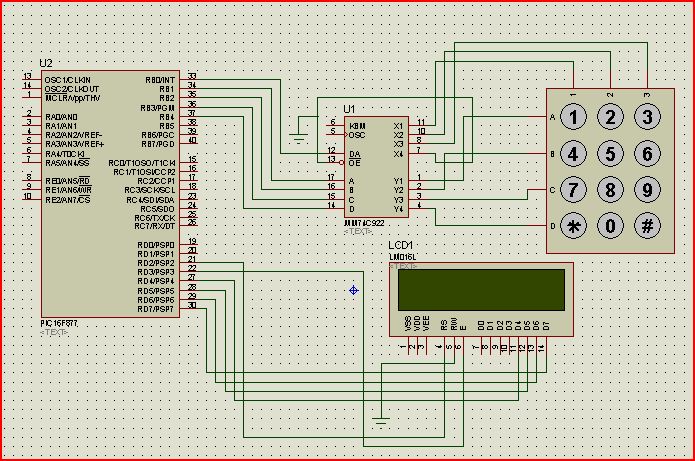Screen dimensions: 695x461
Task: Select the PIC16F877 chip U2
Action: (110, 194)
